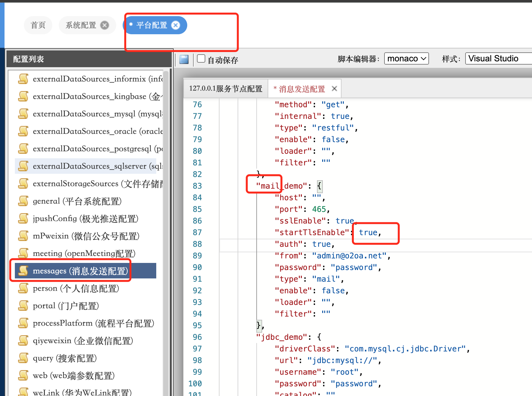
Task: Click scroll icon beside externalDataSources_sqlserver
Action: click(x=23, y=166)
